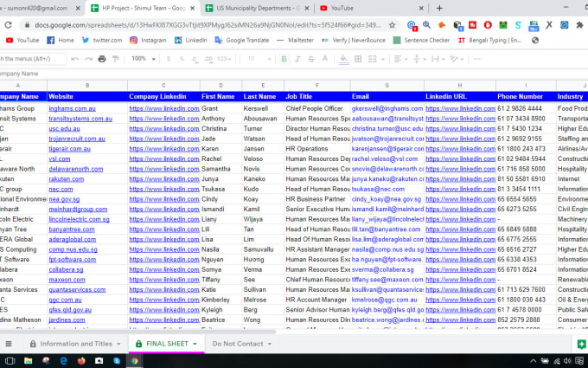Image resolution: width=588 pixels, height=368 pixels.
Task: Open the font size dropdown
Action: (259, 59)
